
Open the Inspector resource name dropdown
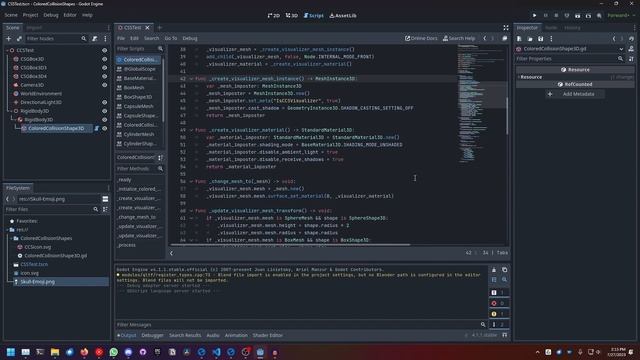point(621,49)
